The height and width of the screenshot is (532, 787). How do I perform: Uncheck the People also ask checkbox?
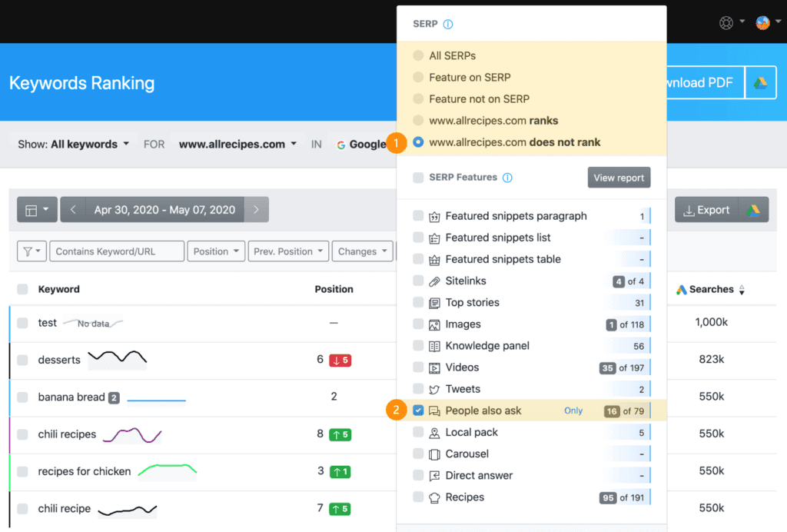tap(418, 410)
